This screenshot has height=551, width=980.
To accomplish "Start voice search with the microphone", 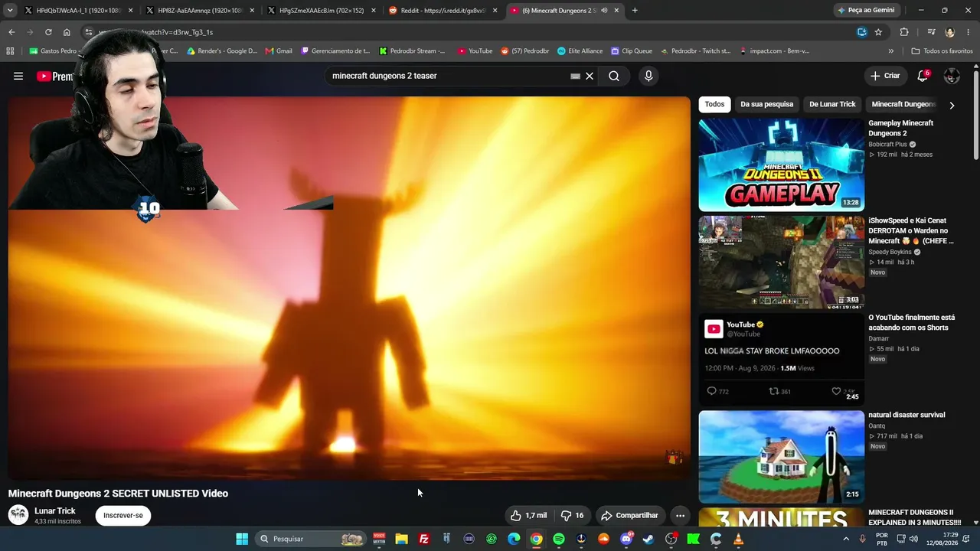I will [648, 76].
